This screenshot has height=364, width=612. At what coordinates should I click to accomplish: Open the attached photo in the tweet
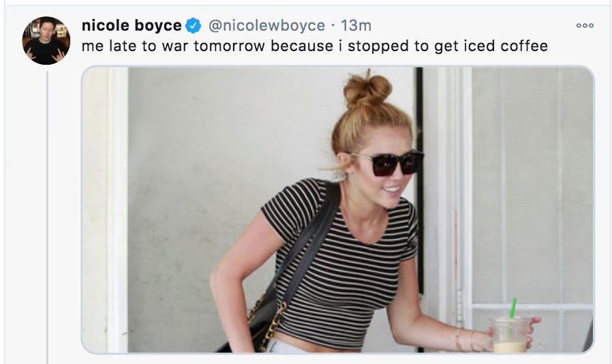click(337, 210)
